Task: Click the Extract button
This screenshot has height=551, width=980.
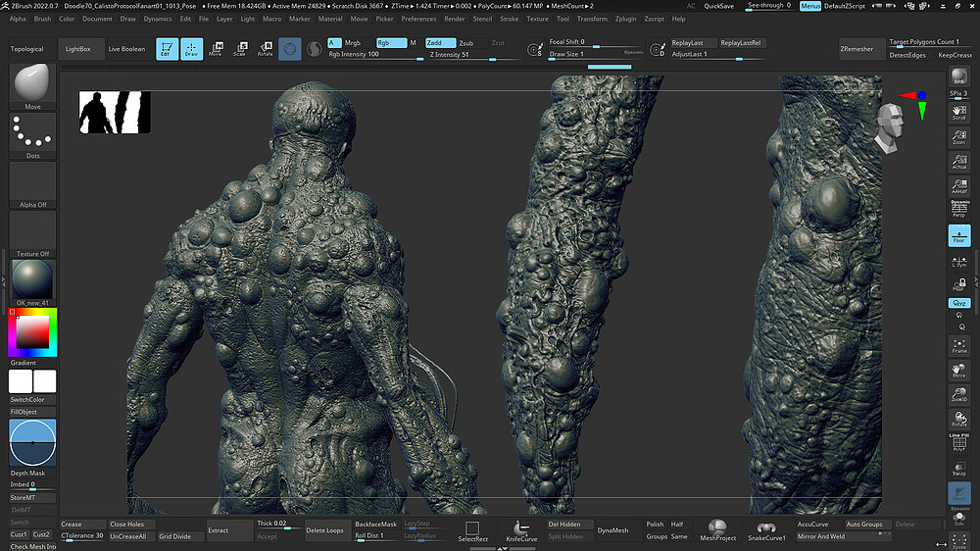Action: (228, 530)
